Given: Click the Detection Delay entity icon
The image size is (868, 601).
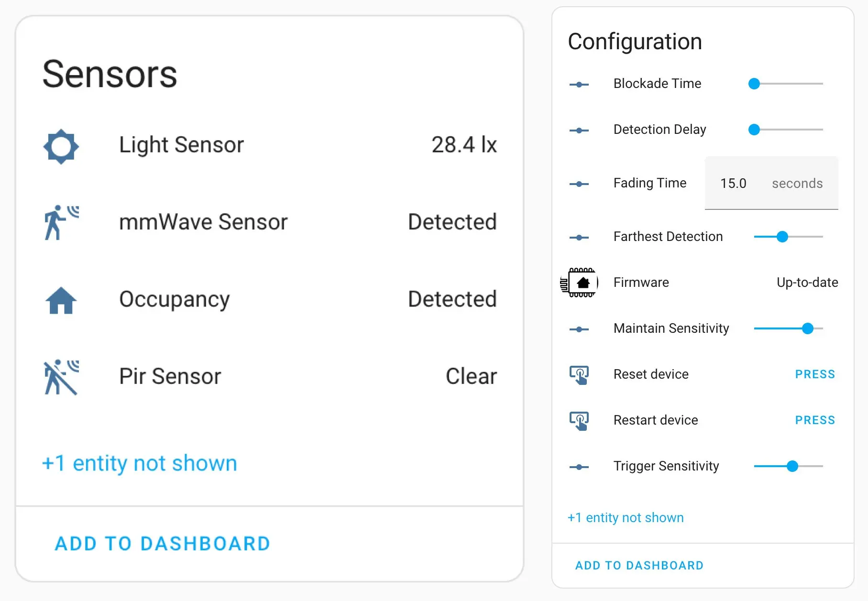Looking at the screenshot, I should (579, 130).
